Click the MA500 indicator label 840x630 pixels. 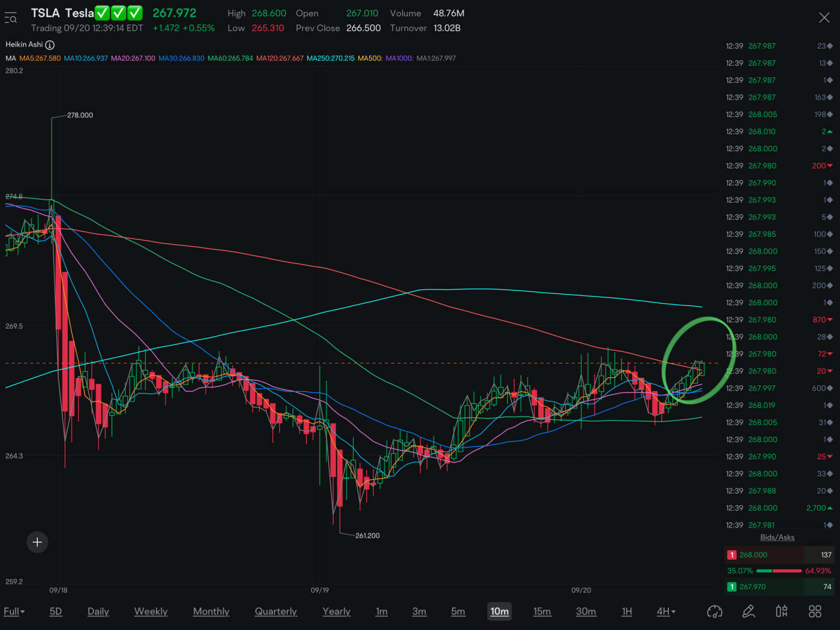pos(370,58)
